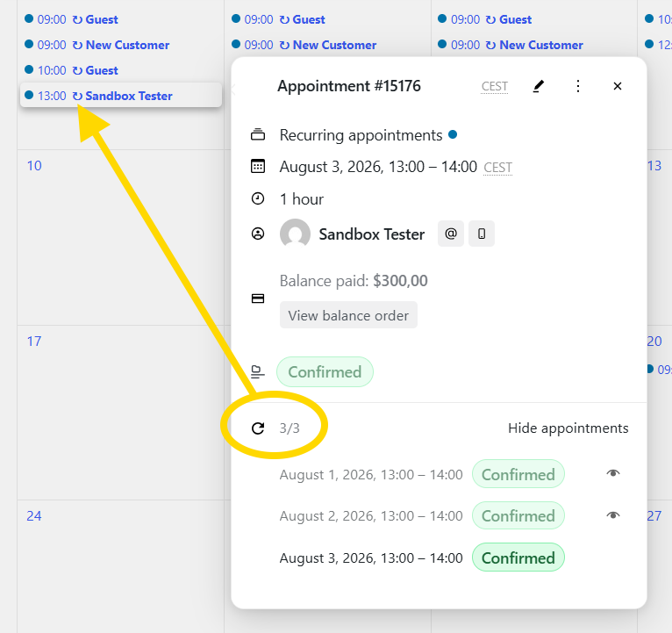Open 09:00 Guest event in second column
Screen dimensions: 672x633
tap(278, 19)
